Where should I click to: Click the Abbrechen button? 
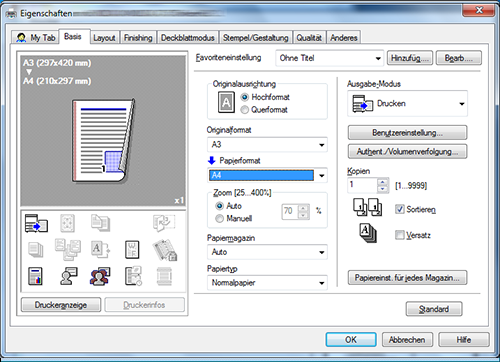[407, 340]
